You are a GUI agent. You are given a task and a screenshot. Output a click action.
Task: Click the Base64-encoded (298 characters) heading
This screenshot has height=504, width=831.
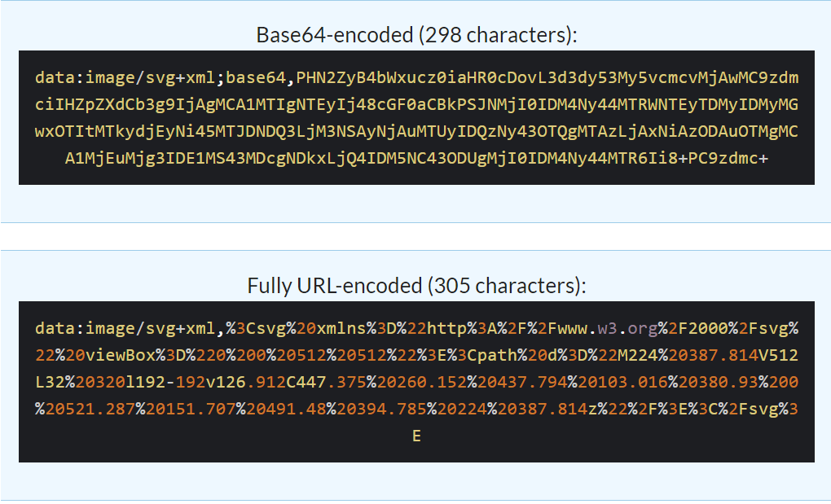pos(416,35)
